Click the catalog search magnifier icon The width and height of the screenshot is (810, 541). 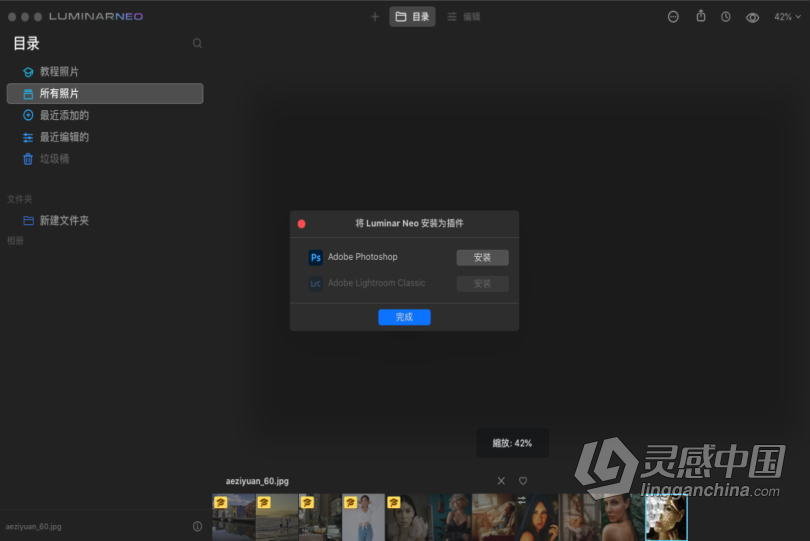pos(197,43)
